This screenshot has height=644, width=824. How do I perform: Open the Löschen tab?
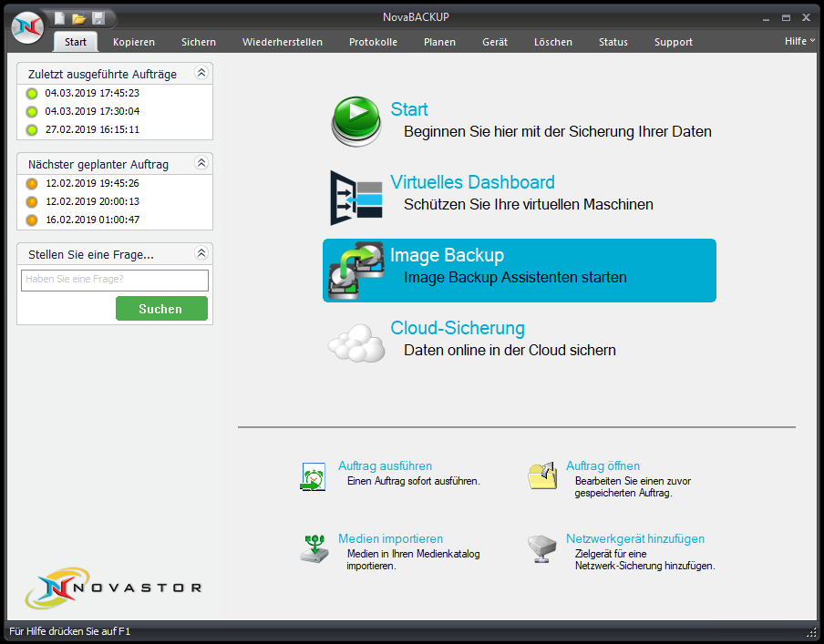(x=553, y=42)
